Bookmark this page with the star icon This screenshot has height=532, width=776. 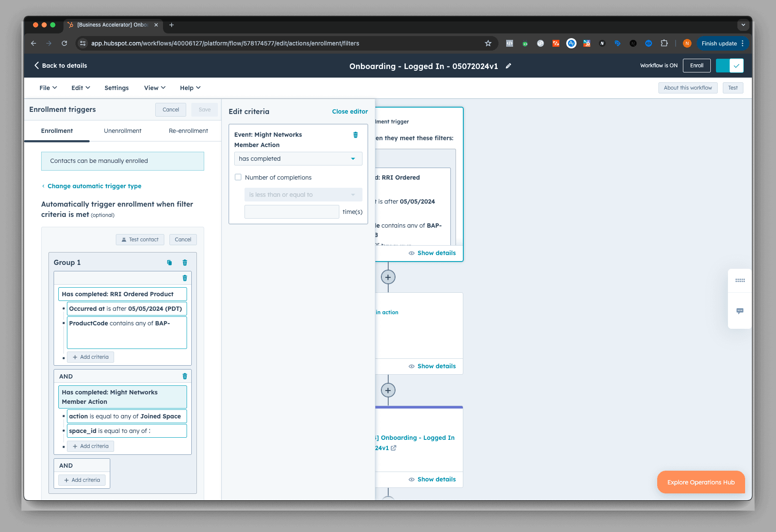pos(488,43)
